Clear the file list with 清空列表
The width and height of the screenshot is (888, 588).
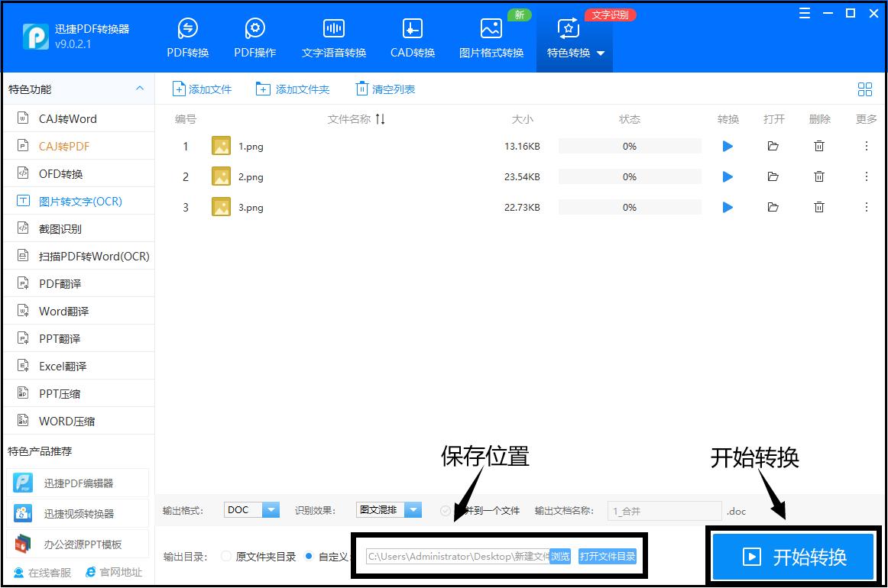click(x=384, y=89)
